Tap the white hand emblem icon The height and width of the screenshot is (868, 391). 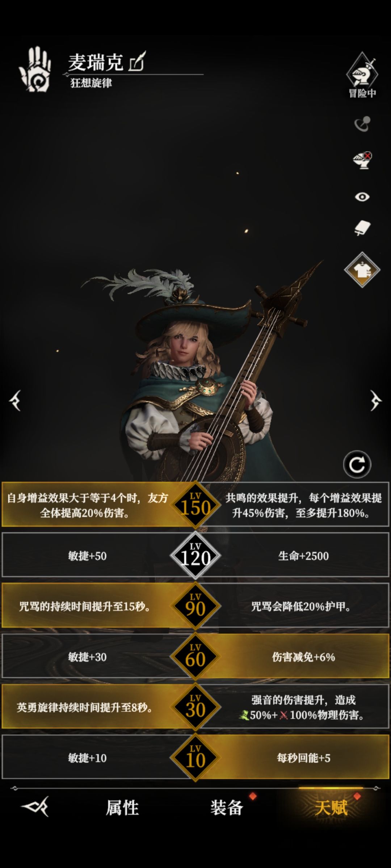point(35,69)
